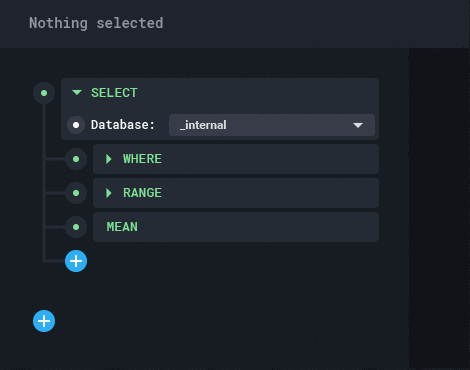Select the MEAN block
This screenshot has width=470, height=370.
coord(236,227)
